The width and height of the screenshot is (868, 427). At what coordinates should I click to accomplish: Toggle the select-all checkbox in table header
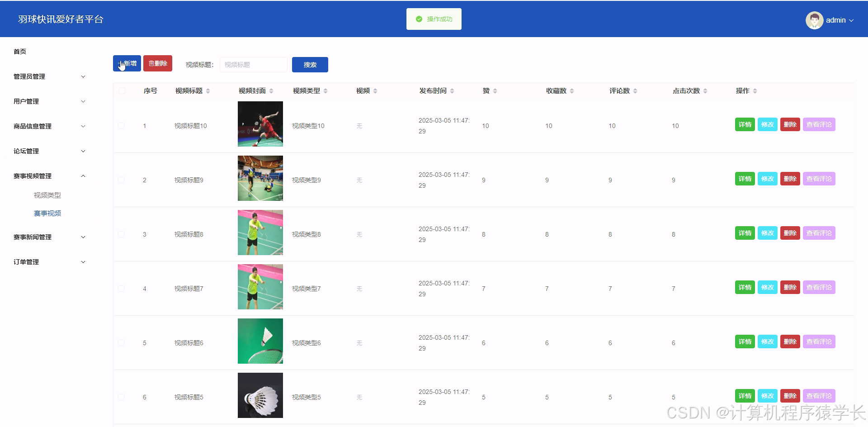coord(122,90)
